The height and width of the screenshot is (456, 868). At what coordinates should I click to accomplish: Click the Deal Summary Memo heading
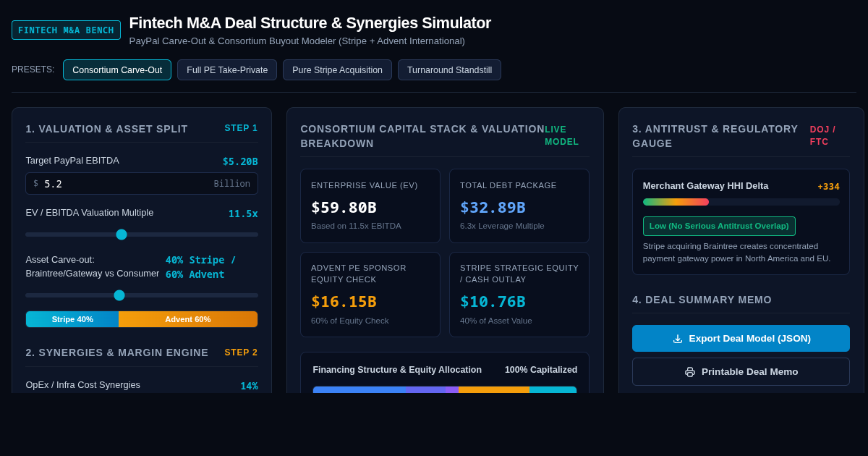coord(702,300)
